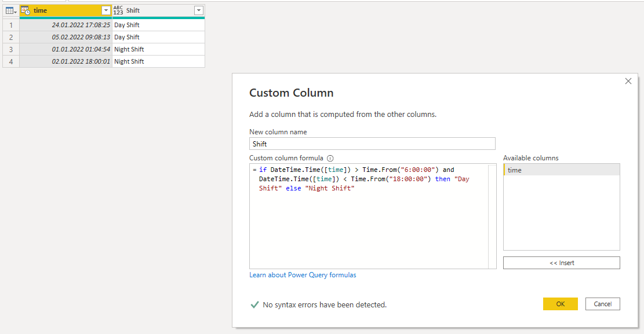
Task: Select Night Shift cell in row 3
Action: coord(158,49)
